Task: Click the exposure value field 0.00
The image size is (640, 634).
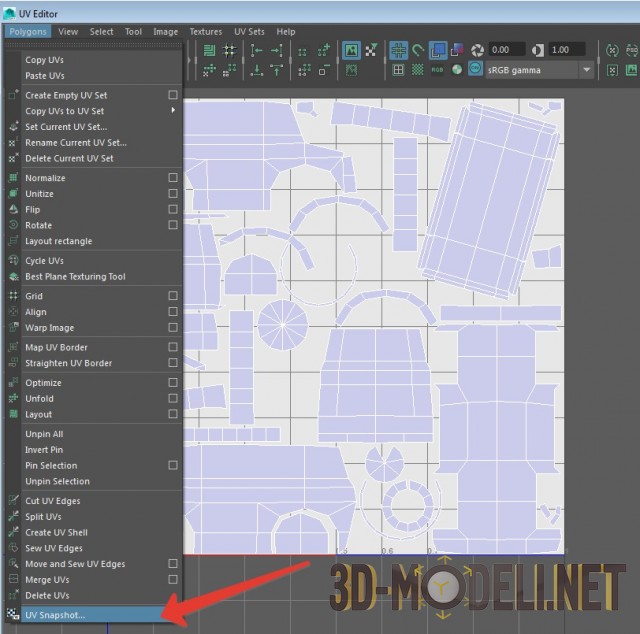Action: (x=506, y=50)
